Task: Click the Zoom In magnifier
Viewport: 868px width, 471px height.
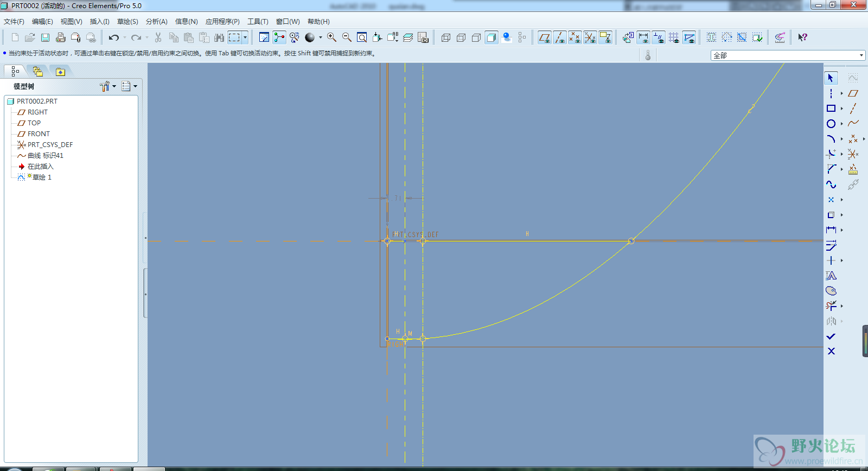Action: pos(331,37)
